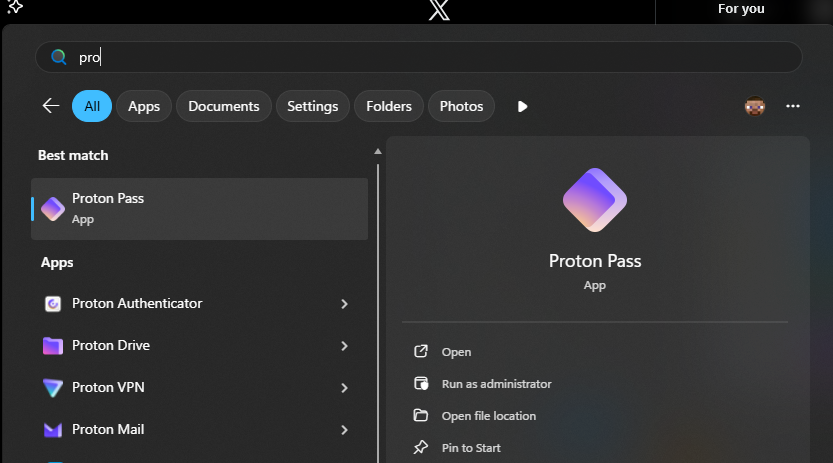Click the results list scrollbar track
The width and height of the screenshot is (833, 463).
point(378,313)
